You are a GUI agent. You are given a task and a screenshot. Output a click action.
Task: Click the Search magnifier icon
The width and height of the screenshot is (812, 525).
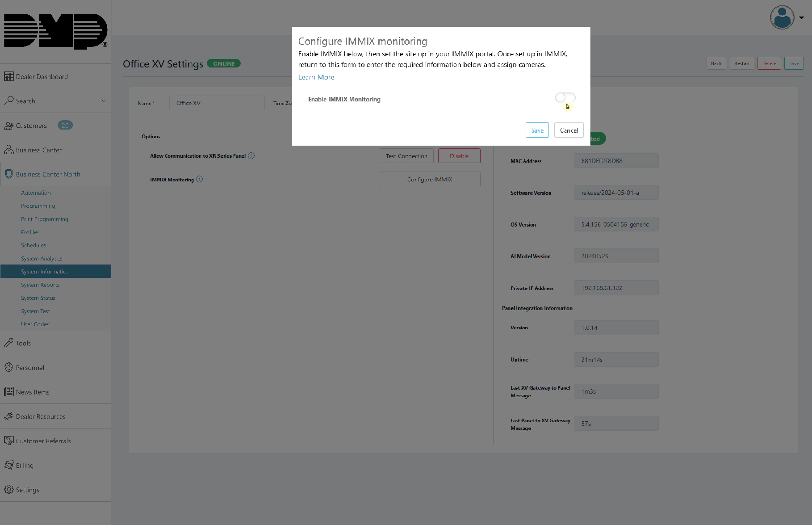coord(8,101)
